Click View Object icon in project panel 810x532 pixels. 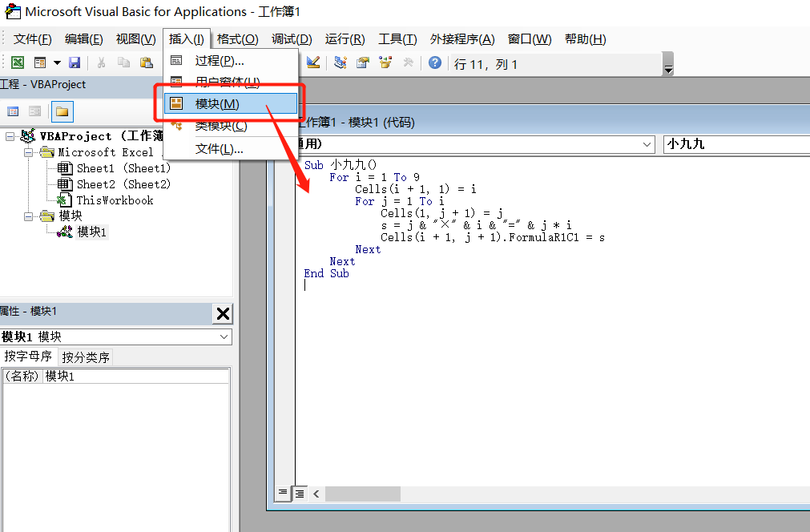[x=34, y=111]
